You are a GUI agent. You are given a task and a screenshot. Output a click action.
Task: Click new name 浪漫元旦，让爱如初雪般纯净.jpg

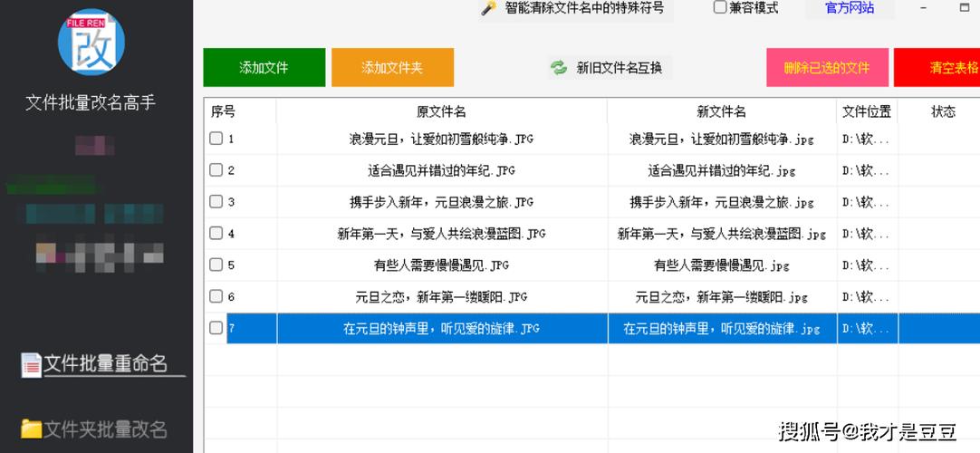(722, 139)
